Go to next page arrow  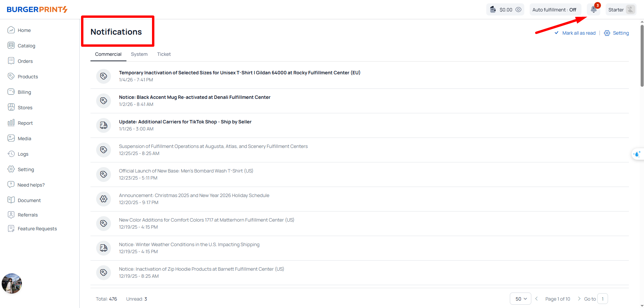579,299
